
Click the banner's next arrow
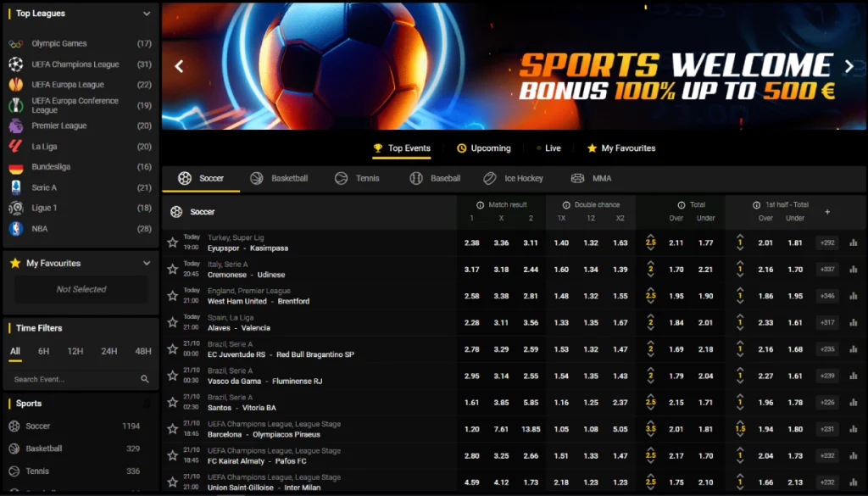click(849, 65)
